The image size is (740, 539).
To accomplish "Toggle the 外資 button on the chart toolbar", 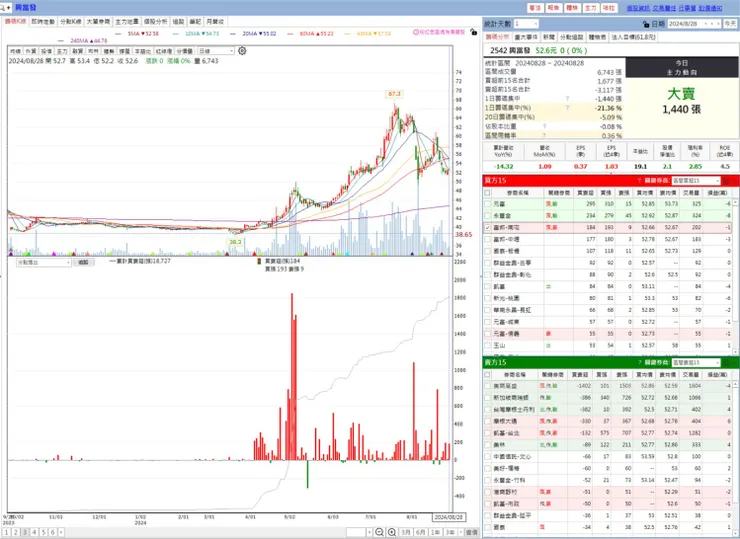I will point(31,51).
